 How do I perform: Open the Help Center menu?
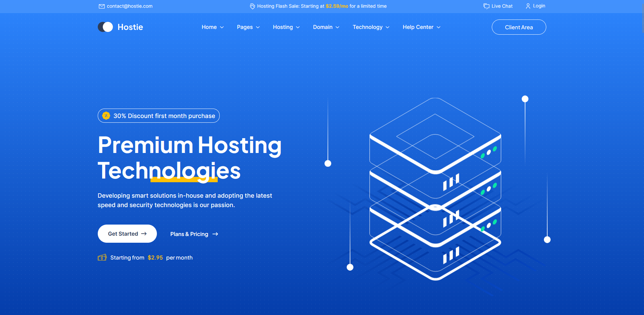pos(421,27)
